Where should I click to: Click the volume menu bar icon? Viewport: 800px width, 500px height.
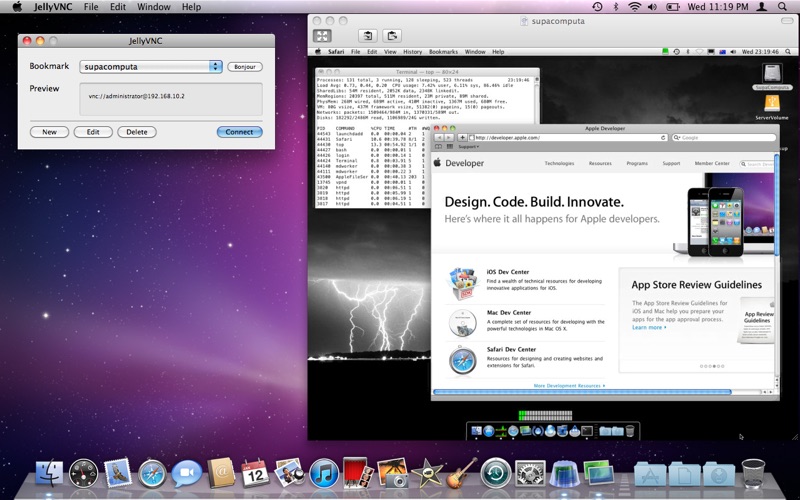(x=652, y=7)
